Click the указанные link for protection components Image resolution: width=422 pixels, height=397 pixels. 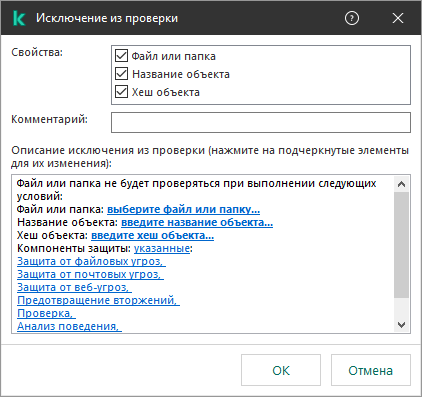[162, 248]
